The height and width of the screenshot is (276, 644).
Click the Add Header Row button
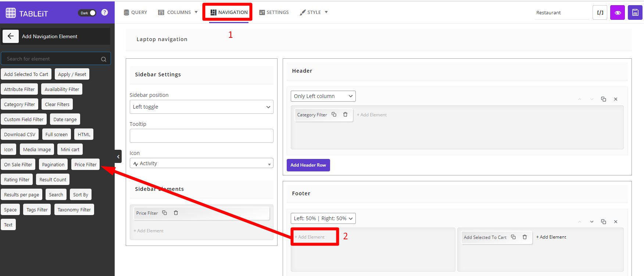click(308, 165)
